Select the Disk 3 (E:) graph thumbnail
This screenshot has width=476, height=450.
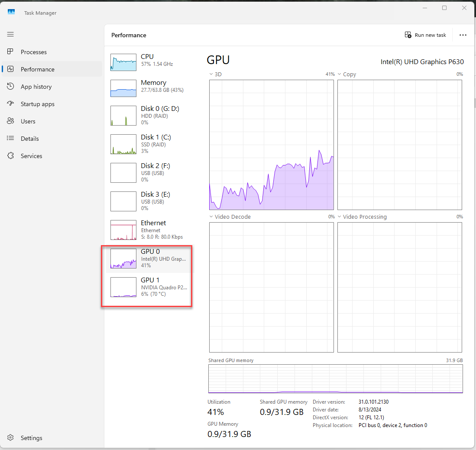(123, 201)
